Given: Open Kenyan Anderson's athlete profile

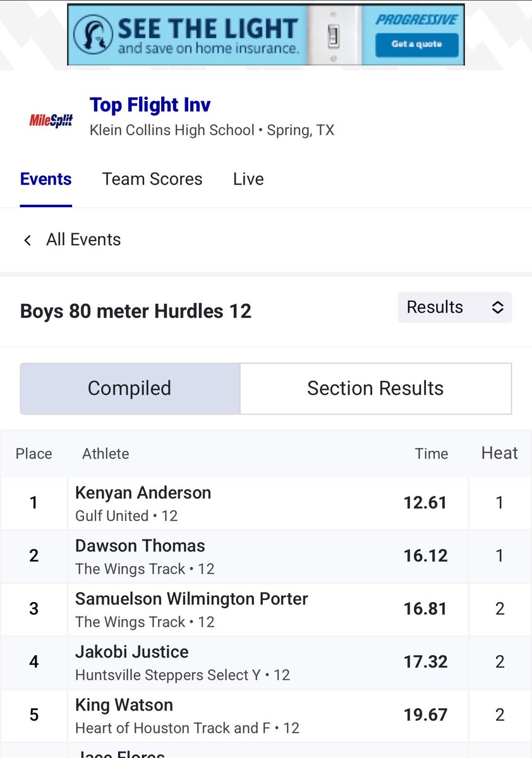Looking at the screenshot, I should pos(143,493).
